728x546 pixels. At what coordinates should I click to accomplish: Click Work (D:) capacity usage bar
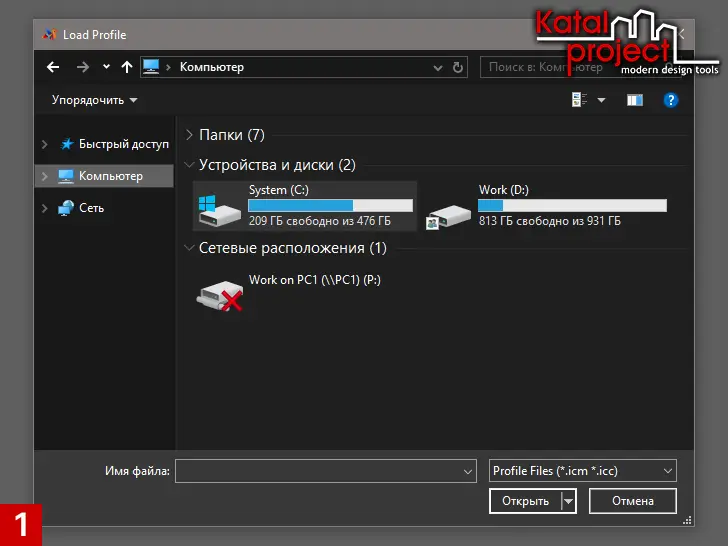coord(572,205)
